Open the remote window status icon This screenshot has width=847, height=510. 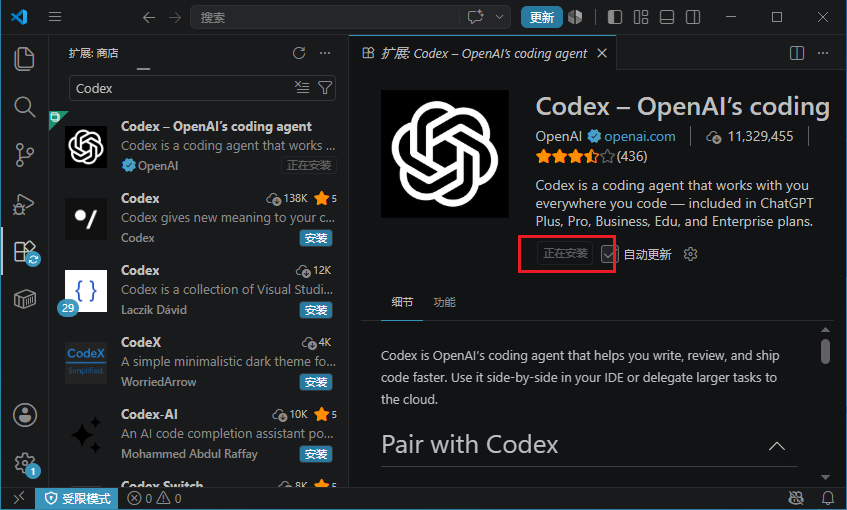18,498
